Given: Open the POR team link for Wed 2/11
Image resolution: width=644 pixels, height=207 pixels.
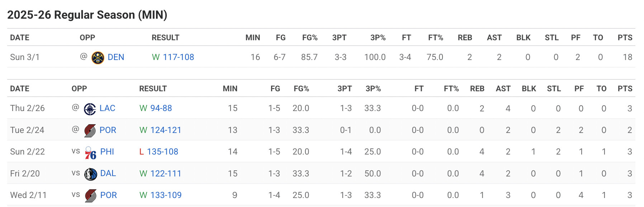Looking at the screenshot, I should tap(109, 195).
